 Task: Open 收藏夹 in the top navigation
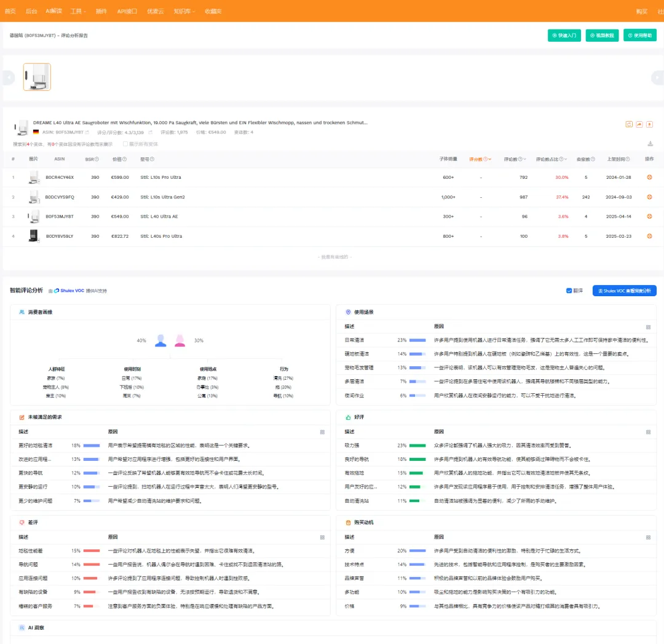pyautogui.click(x=213, y=11)
